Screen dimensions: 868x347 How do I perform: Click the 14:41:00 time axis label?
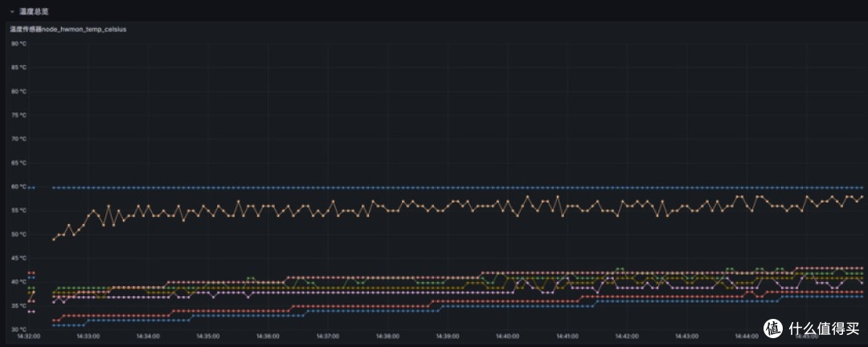click(x=567, y=336)
